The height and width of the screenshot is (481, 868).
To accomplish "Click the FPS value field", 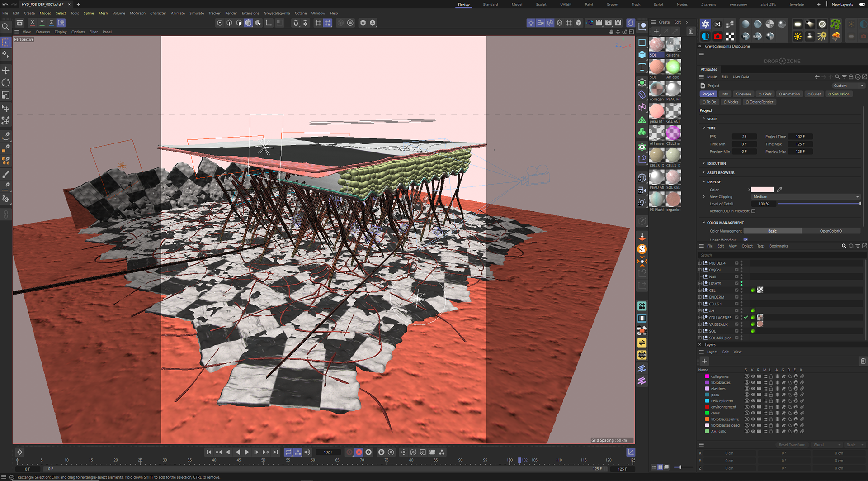I will [x=744, y=136].
